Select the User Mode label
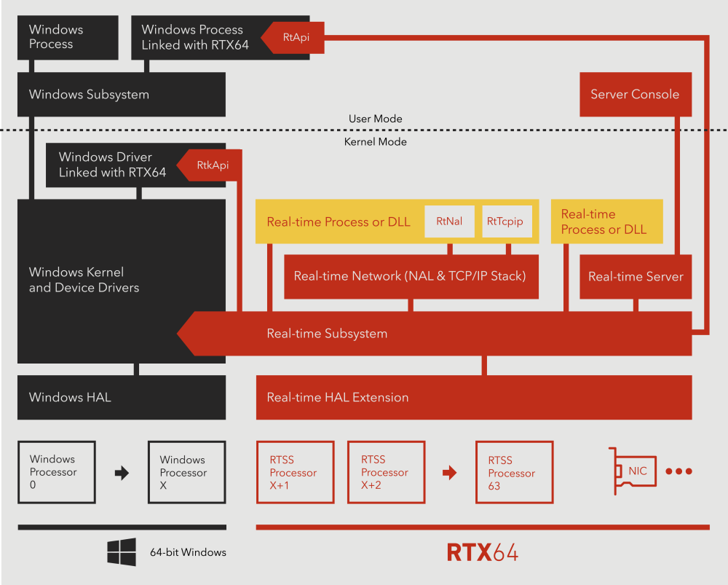The height and width of the screenshot is (585, 728). pyautogui.click(x=375, y=118)
